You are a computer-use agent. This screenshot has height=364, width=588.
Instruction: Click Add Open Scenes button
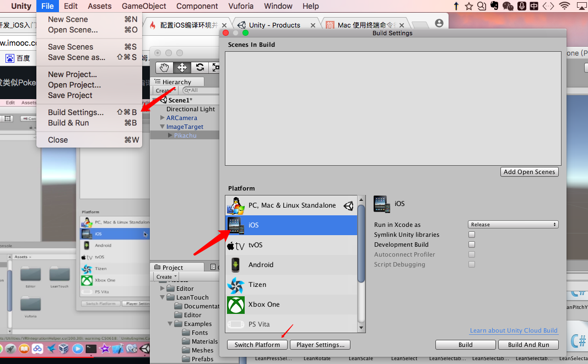[530, 172]
